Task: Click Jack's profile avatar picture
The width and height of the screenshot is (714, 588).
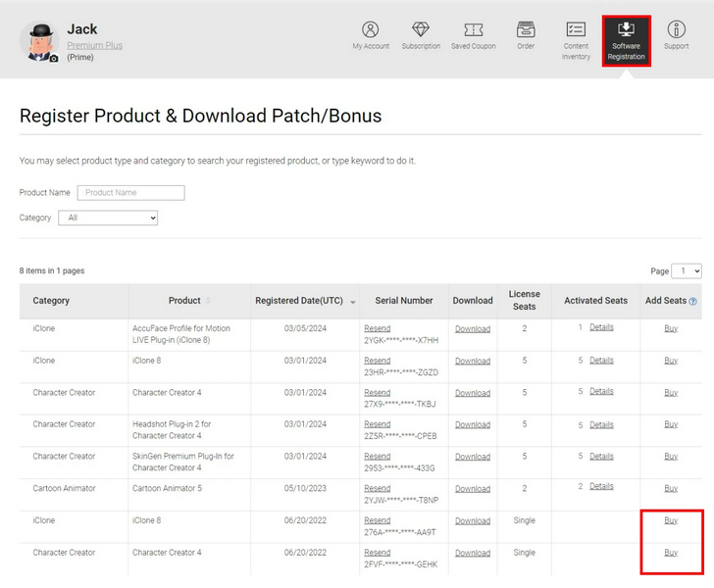Action: pyautogui.click(x=39, y=41)
